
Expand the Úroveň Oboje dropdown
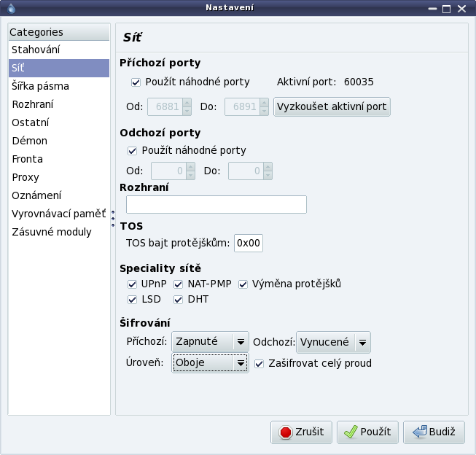point(210,363)
